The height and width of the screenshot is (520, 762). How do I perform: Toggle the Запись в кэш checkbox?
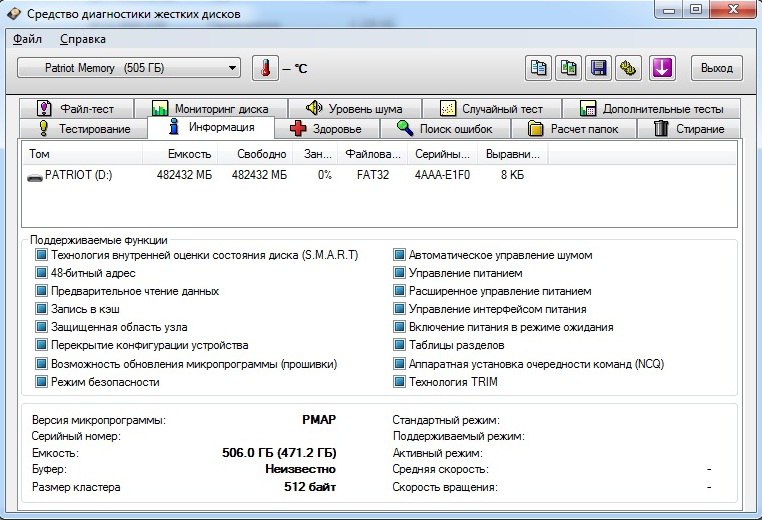[42, 309]
